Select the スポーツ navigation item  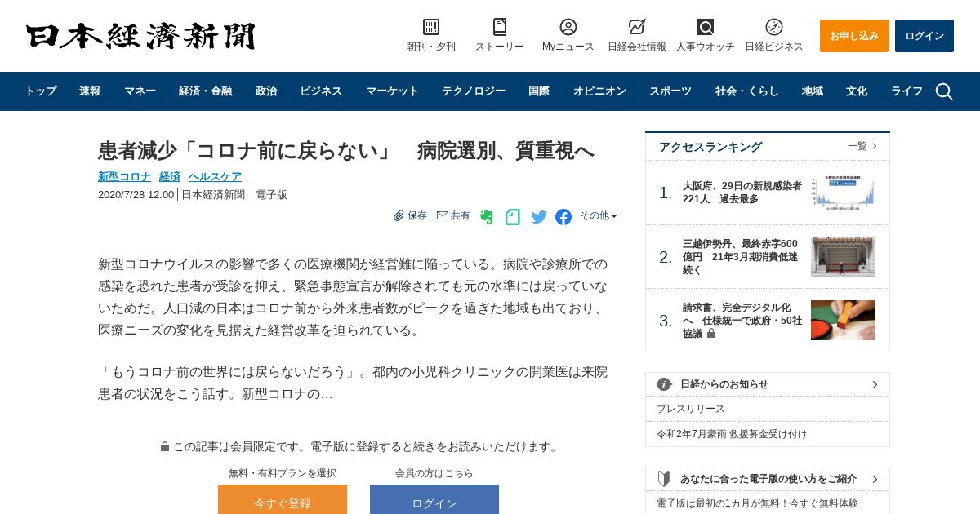670,91
